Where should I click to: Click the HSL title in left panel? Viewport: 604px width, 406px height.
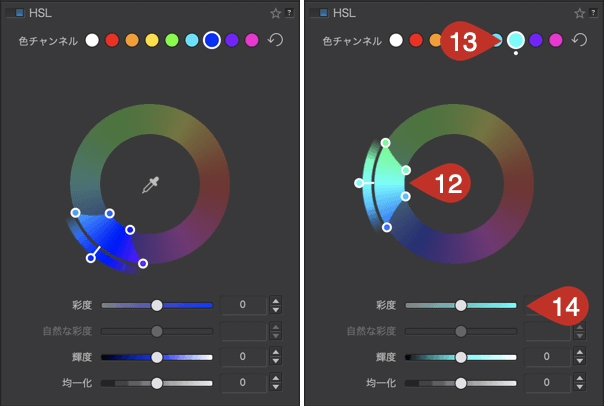click(40, 13)
